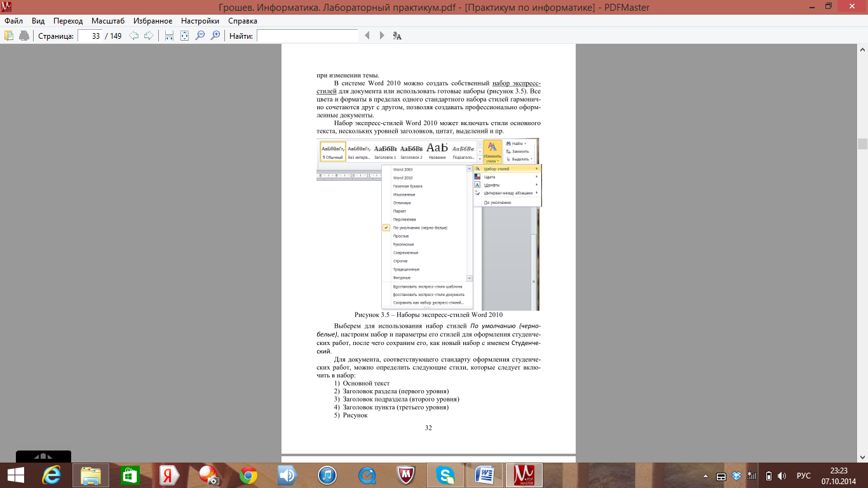Open the Файл menu
Image resolution: width=868 pixels, height=488 pixels.
(13, 21)
